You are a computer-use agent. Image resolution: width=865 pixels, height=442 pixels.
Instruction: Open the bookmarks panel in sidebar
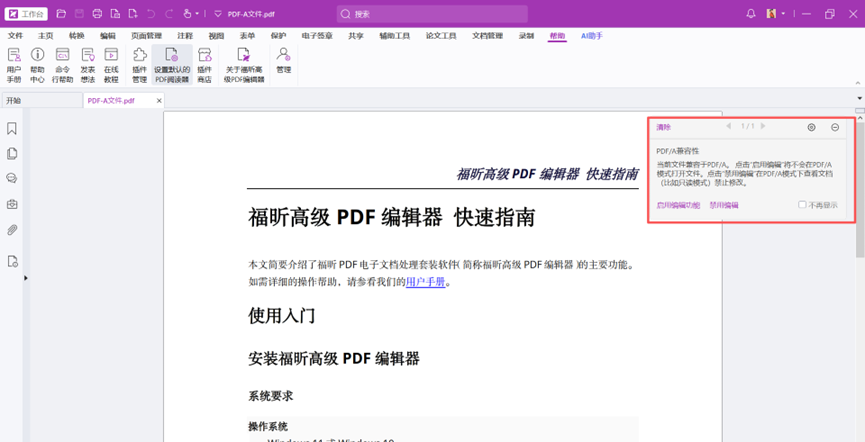click(x=12, y=129)
